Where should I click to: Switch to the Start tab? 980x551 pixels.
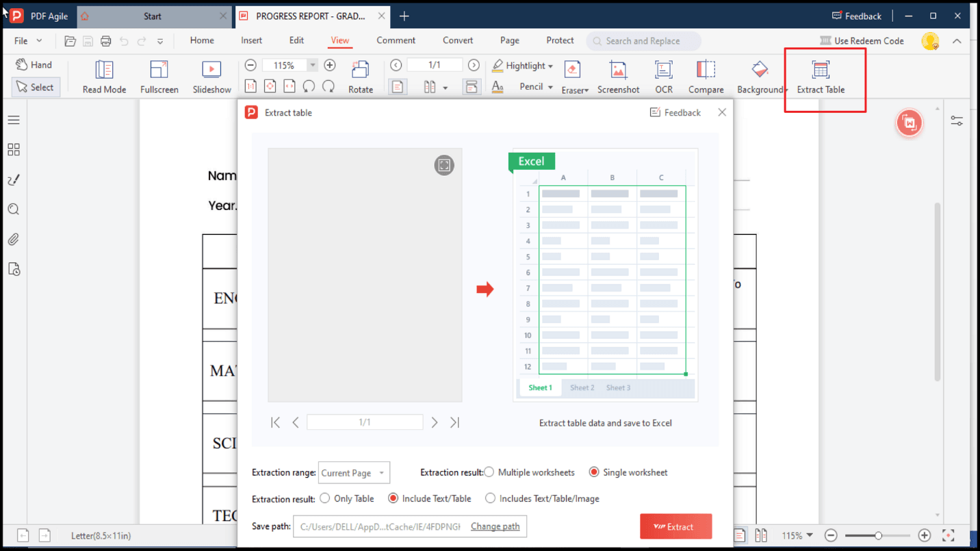153,16
